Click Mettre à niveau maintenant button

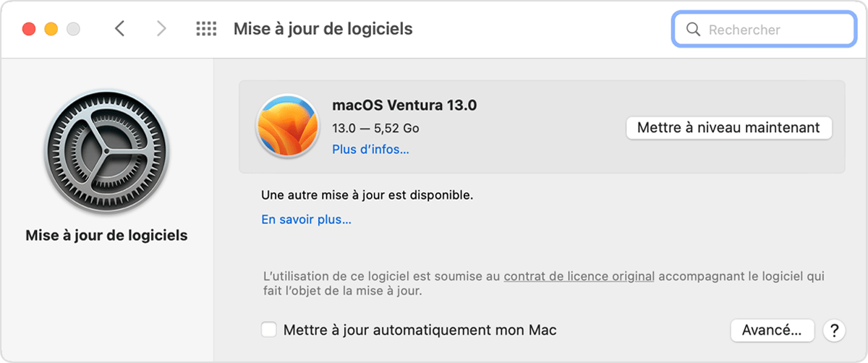[728, 127]
